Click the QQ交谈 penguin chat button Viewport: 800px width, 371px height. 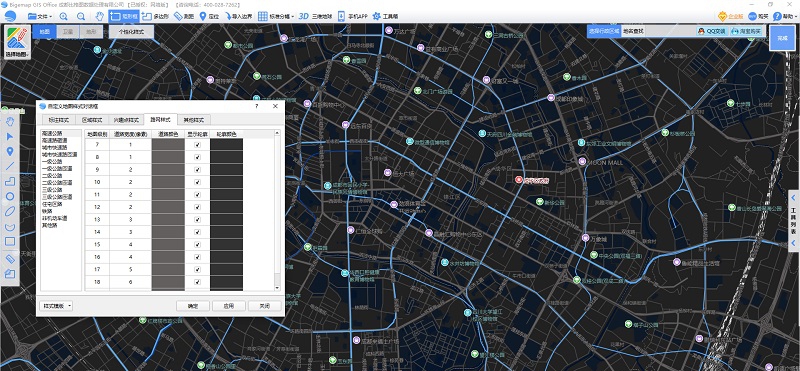click(x=712, y=31)
